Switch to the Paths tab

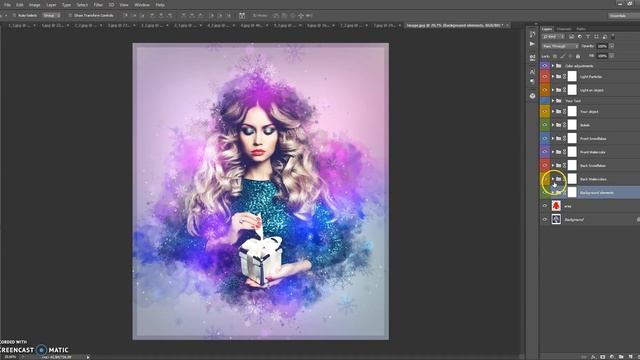coord(581,29)
